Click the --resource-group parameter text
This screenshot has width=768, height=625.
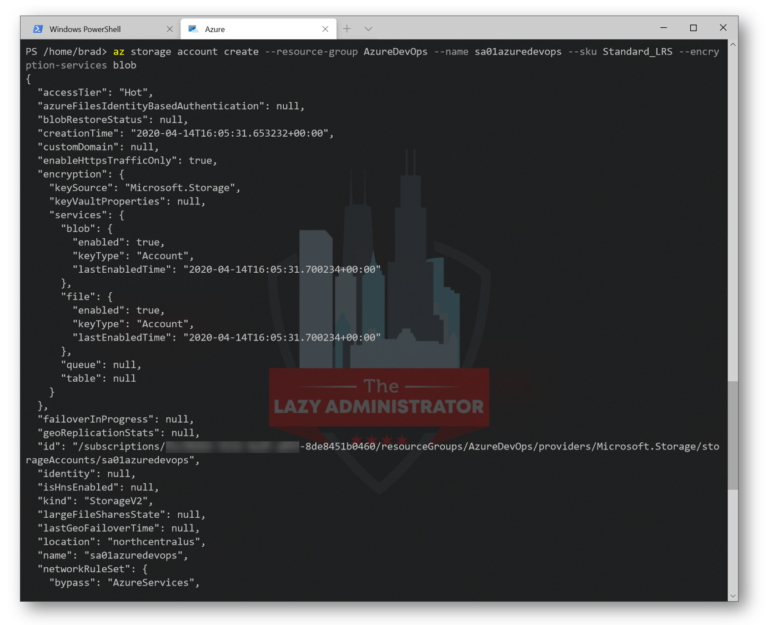click(x=311, y=51)
